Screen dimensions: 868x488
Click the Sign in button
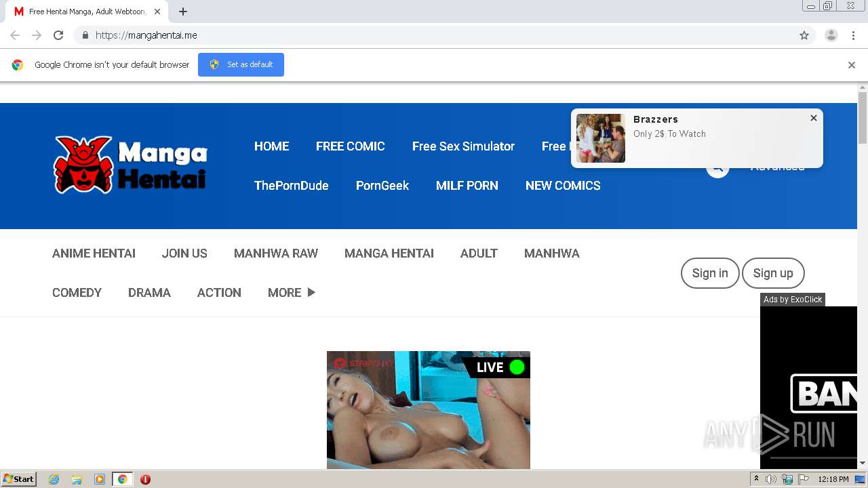(x=710, y=273)
